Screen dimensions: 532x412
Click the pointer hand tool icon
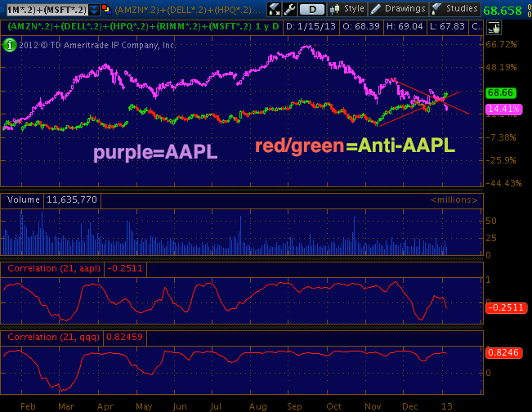click(494, 28)
